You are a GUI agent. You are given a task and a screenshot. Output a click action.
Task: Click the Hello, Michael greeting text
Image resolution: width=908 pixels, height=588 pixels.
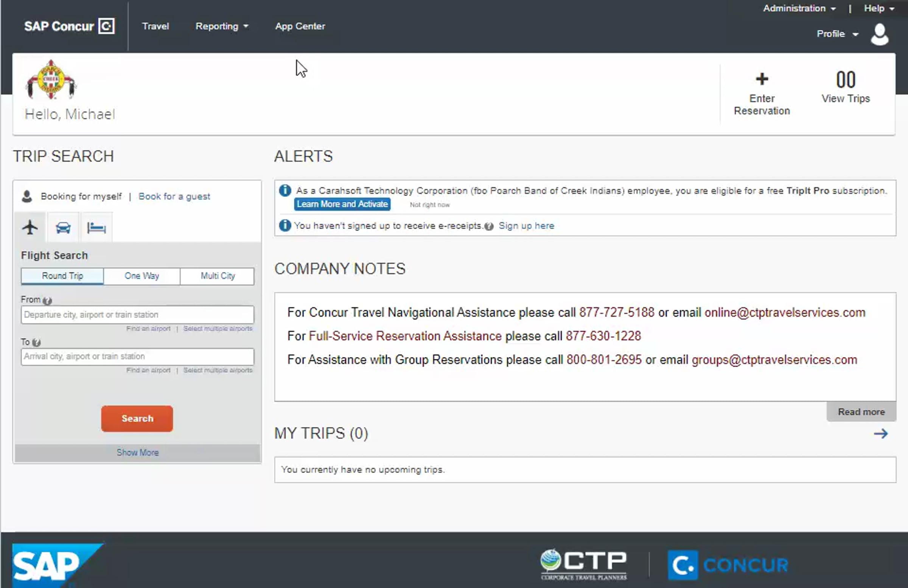70,115
